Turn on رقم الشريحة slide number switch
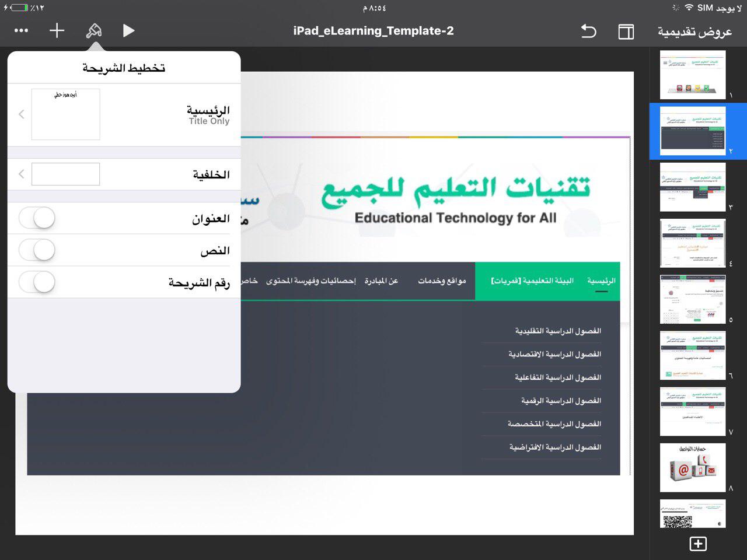747x560 pixels. click(37, 282)
